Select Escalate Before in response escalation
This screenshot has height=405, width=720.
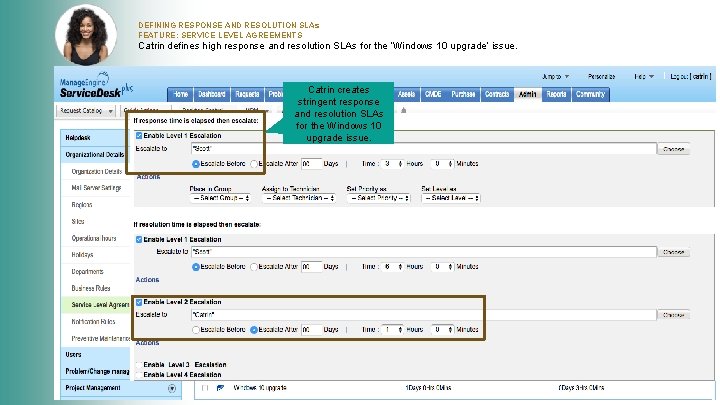point(196,164)
